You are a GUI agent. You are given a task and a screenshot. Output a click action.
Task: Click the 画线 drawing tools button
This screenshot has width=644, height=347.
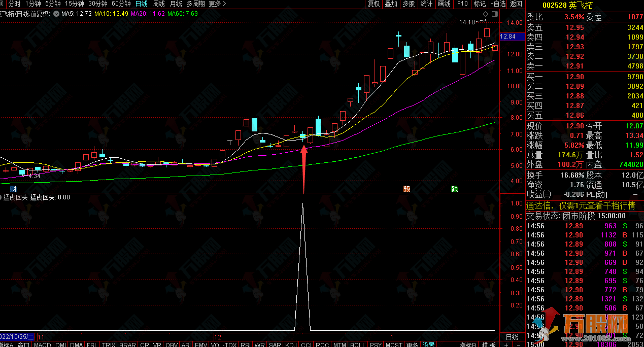click(x=445, y=4)
